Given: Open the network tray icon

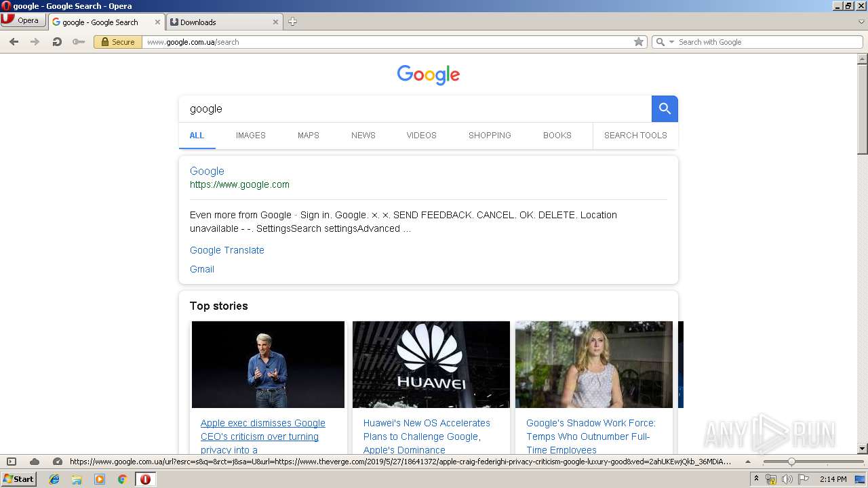Looking at the screenshot, I should [x=771, y=479].
